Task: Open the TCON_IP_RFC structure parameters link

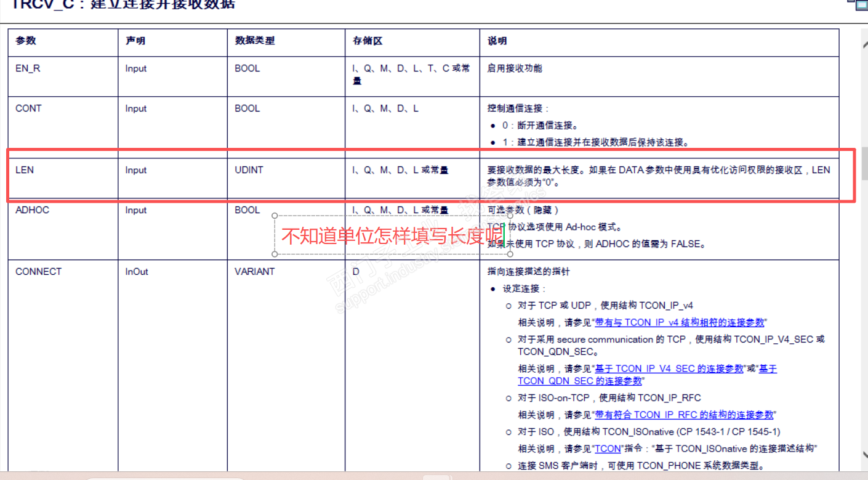Action: tap(684, 415)
